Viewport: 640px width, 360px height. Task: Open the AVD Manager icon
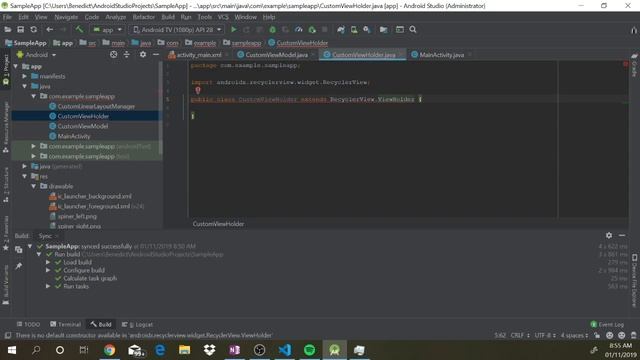354,29
